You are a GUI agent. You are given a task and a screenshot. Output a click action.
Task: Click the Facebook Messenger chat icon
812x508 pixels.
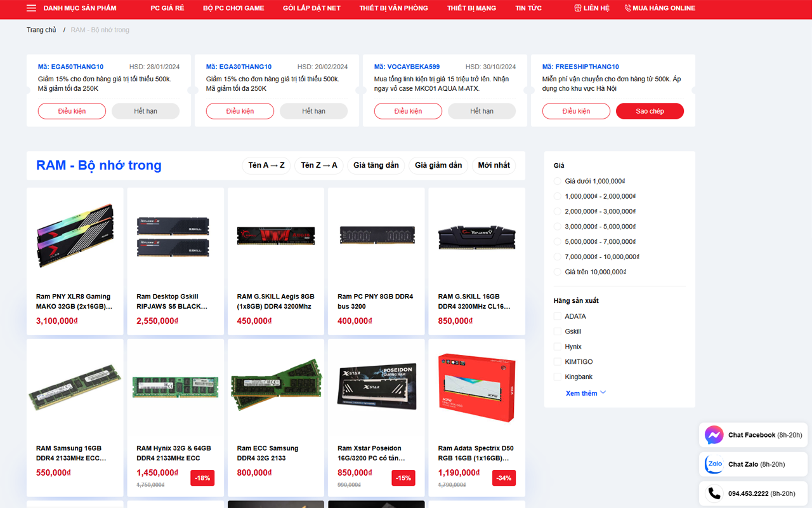(x=714, y=435)
